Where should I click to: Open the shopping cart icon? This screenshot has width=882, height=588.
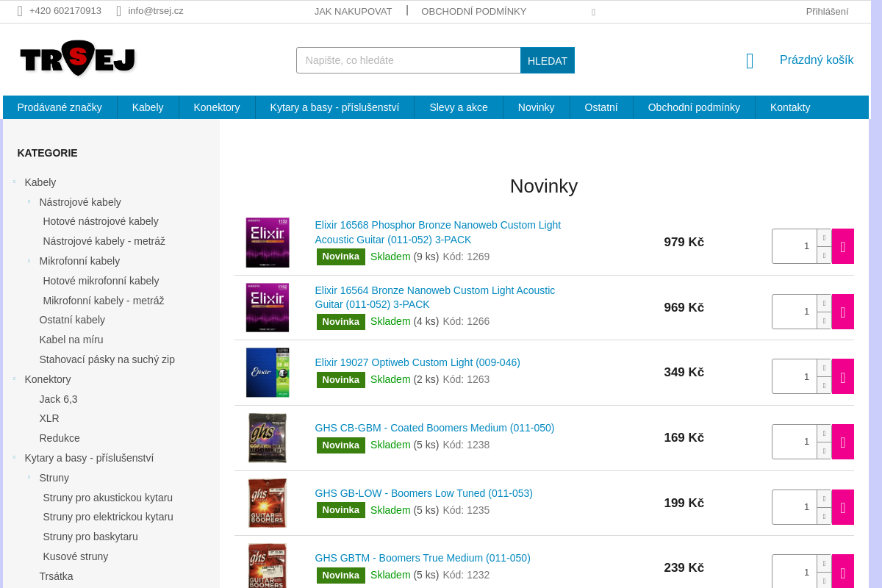[x=750, y=61]
